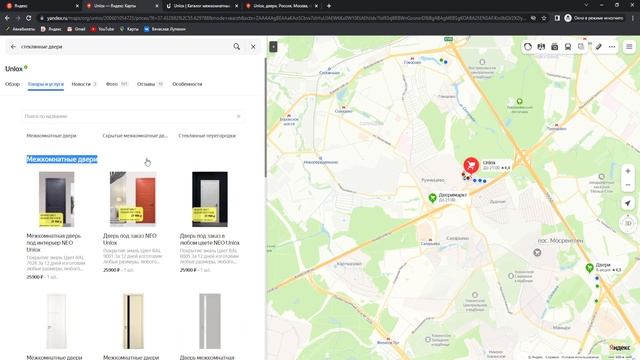The width and height of the screenshot is (640, 360).
Task: Open the hamburger menu on map
Action: pos(629,47)
